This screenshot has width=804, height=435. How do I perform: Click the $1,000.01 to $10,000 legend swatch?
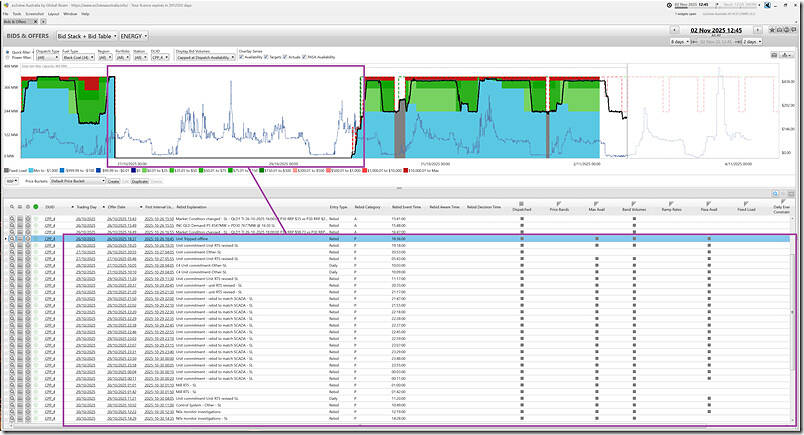(365, 170)
